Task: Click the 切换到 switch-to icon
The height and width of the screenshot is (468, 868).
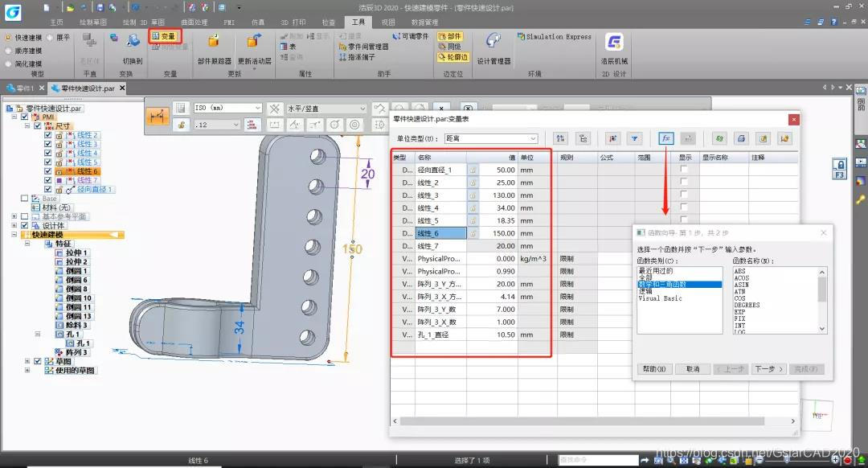Action: 133,42
